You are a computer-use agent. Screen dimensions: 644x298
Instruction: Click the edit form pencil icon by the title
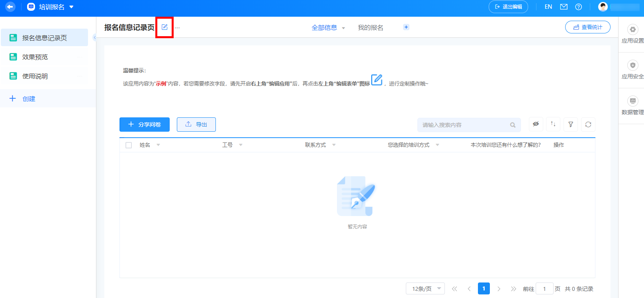pos(164,27)
